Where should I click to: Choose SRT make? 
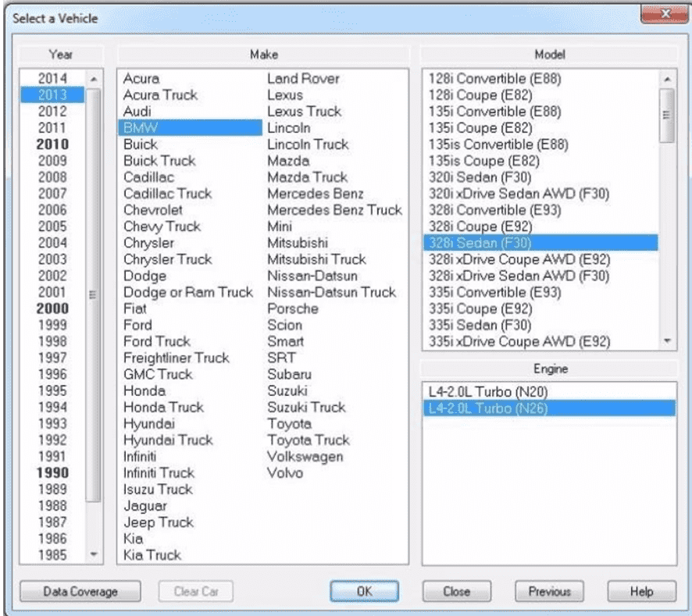coord(282,358)
